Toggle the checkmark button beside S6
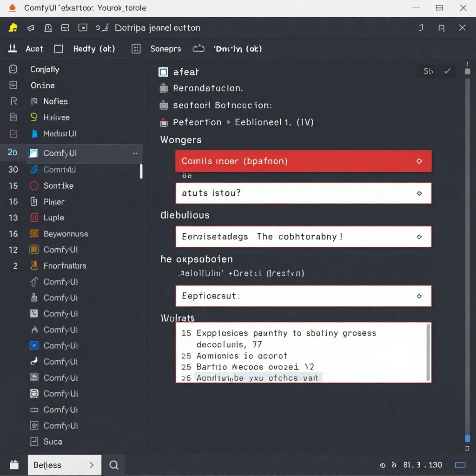 [x=447, y=71]
